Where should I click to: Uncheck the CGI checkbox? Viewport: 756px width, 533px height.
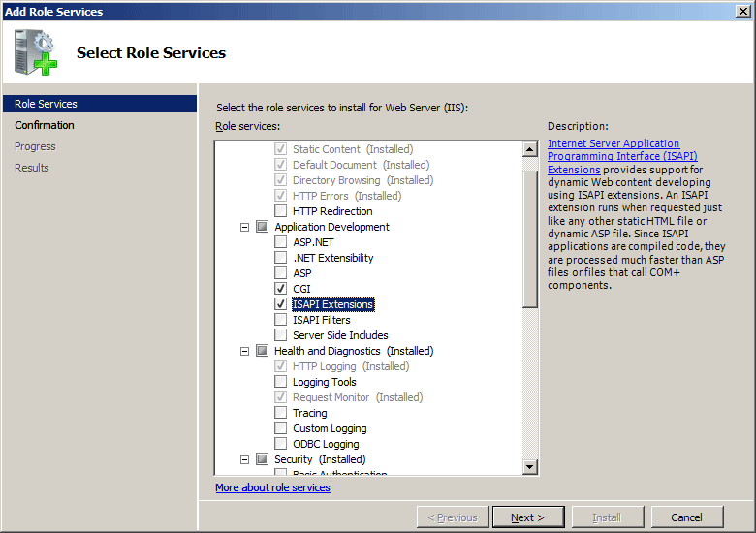(x=281, y=289)
